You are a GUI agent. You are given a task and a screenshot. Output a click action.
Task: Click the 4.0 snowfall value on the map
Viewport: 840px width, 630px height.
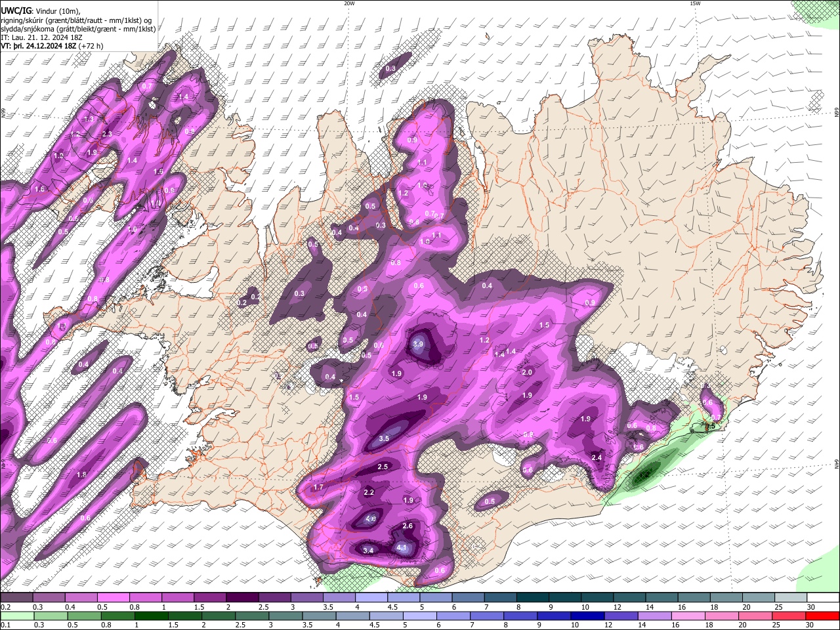370,519
